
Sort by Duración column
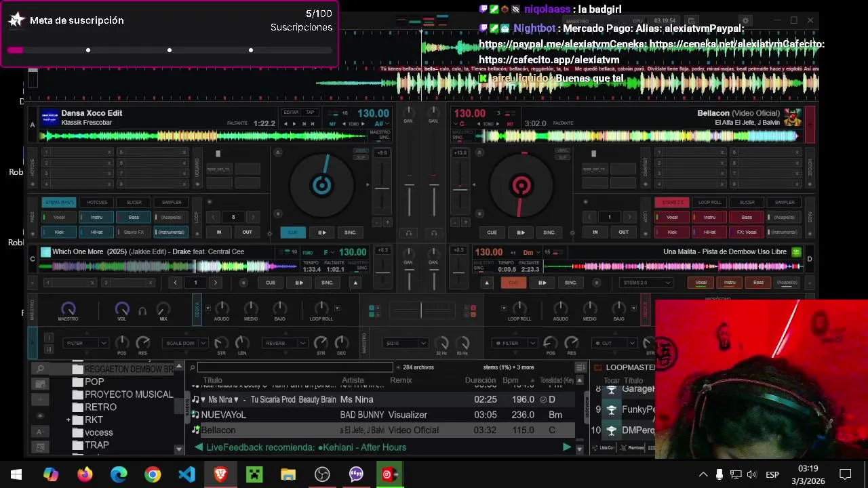(480, 380)
